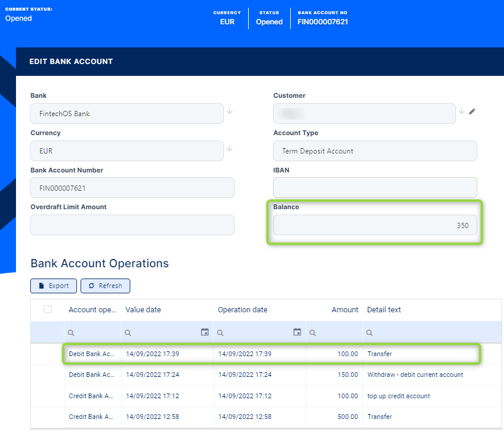The width and height of the screenshot is (504, 432).
Task: Click search icon in Value date filter
Action: (128, 332)
